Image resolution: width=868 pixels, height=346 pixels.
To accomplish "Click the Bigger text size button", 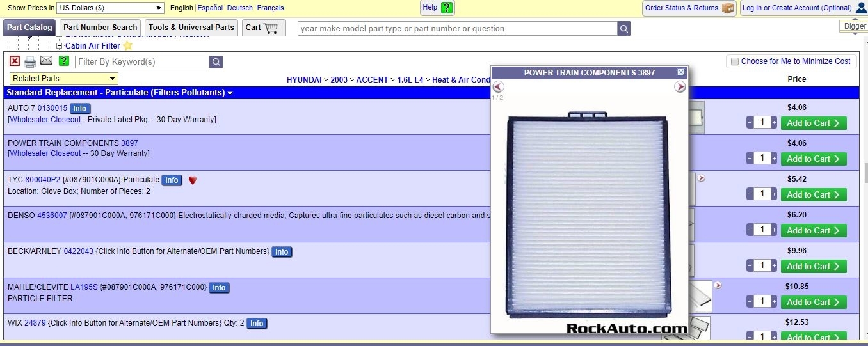I will pyautogui.click(x=854, y=26).
